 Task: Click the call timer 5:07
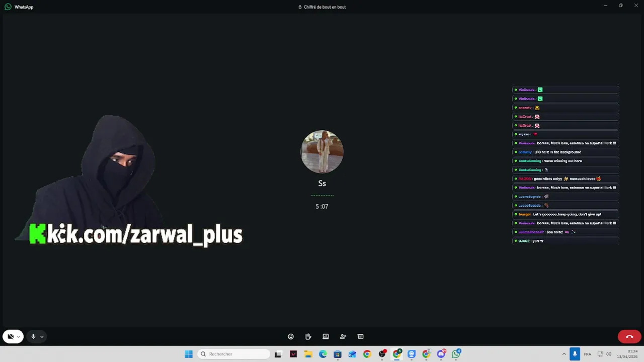pos(322,206)
